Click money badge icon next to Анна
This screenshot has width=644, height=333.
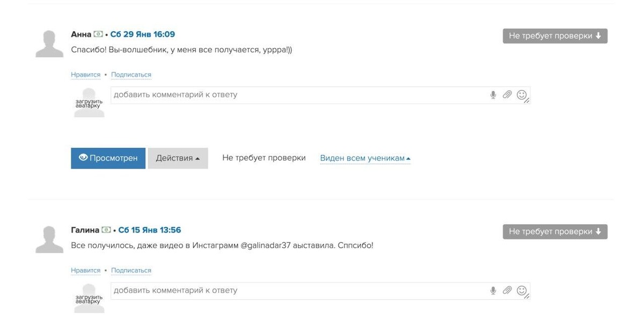[x=98, y=34]
